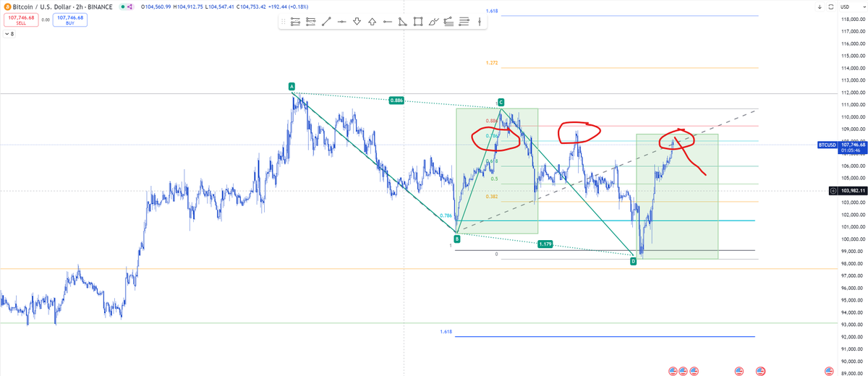The image size is (868, 376).
Task: Click the green 0.886 ratio badge
Action: 396,101
